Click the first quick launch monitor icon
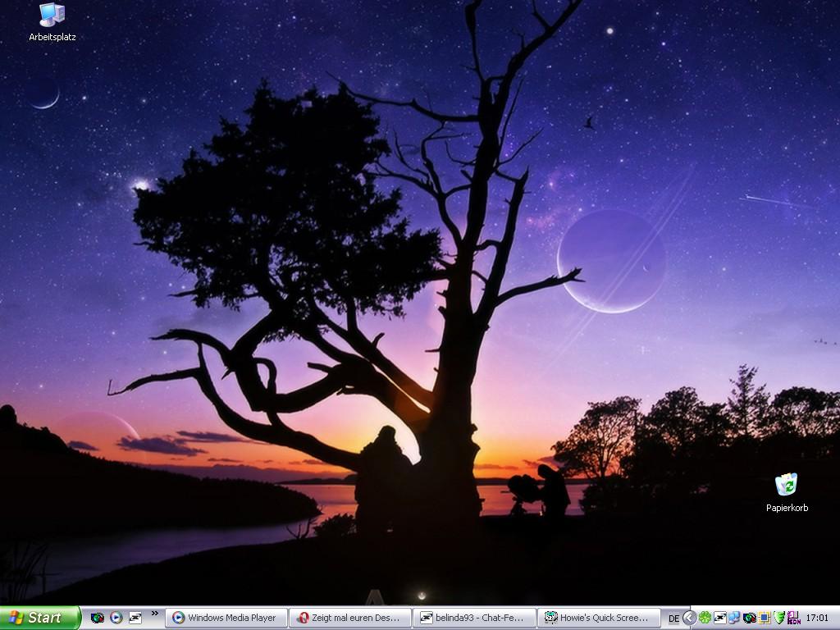This screenshot has width=840, height=630. pyautogui.click(x=97, y=618)
